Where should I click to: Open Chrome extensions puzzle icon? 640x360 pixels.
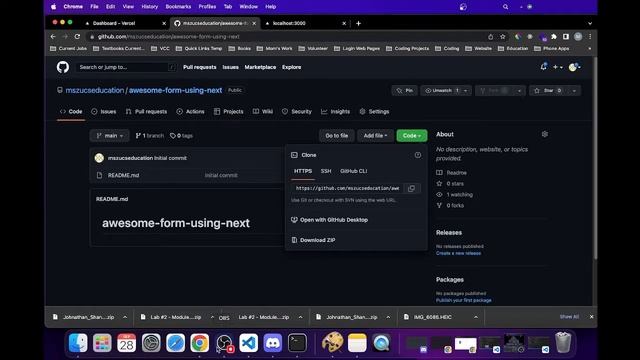coord(554,37)
